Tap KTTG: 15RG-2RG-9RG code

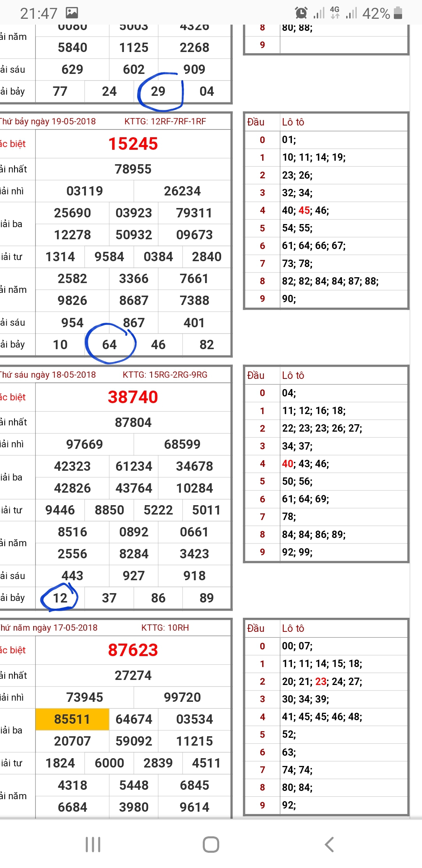coord(165,375)
